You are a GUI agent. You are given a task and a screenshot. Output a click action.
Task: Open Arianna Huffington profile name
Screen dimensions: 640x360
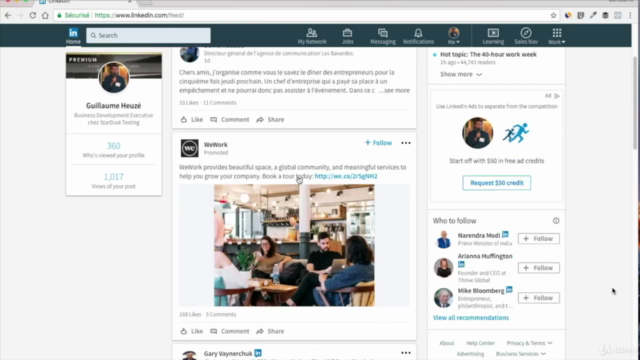[x=485, y=256]
